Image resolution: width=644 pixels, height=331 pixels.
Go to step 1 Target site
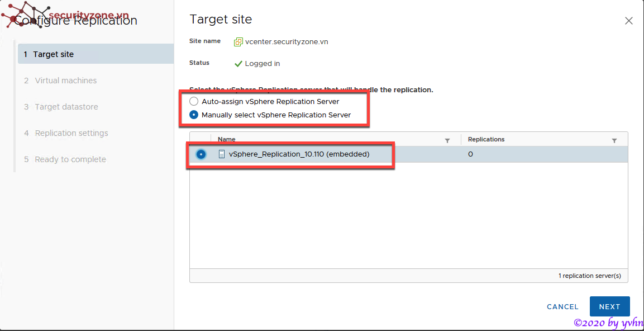pos(96,54)
